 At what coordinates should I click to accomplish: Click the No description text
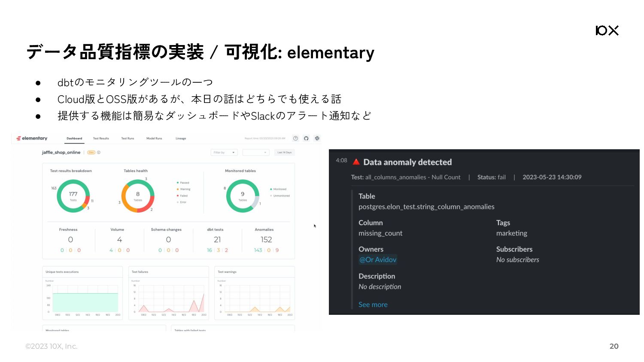(x=380, y=287)
